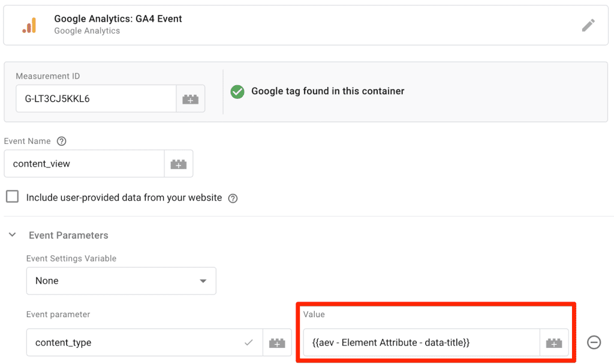Collapse the Event Parameters section

click(13, 235)
